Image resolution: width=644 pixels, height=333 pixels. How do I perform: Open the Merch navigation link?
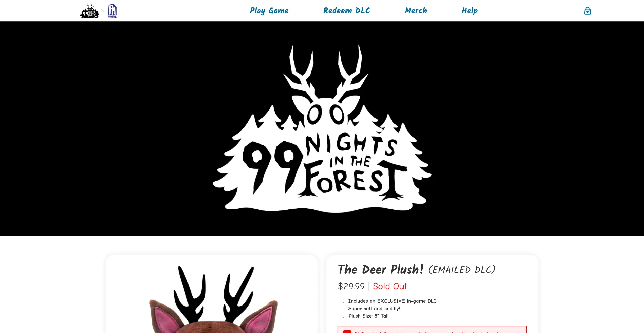tap(416, 11)
